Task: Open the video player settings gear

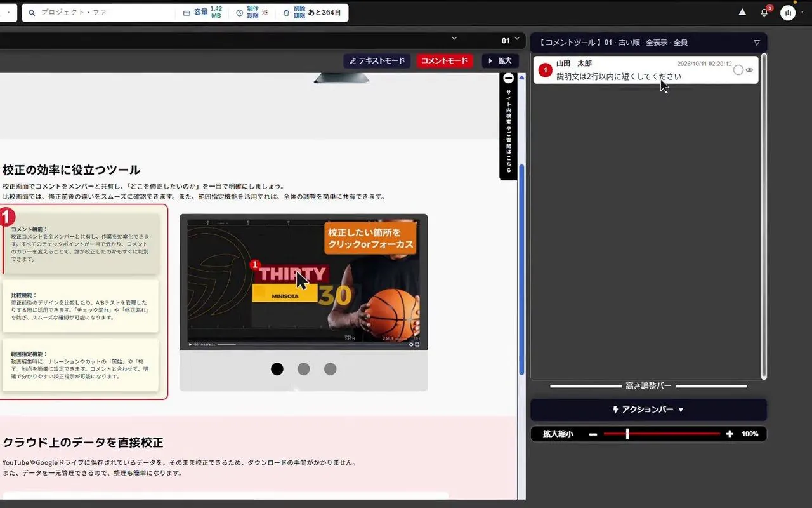Action: 411,344
